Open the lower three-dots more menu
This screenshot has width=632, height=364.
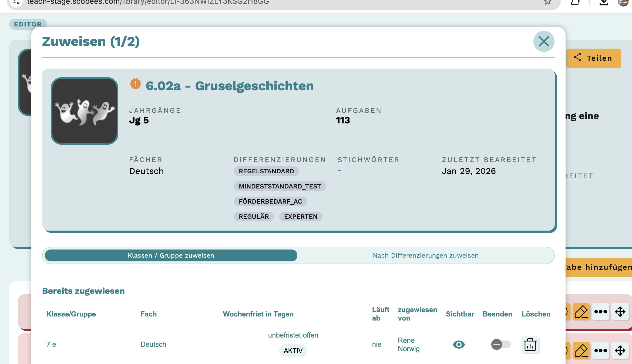[x=601, y=350]
